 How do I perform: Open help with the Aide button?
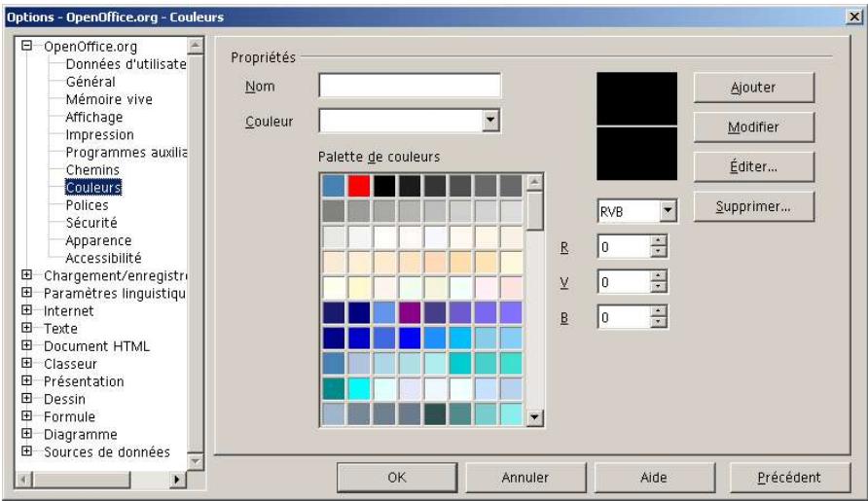pyautogui.click(x=654, y=478)
